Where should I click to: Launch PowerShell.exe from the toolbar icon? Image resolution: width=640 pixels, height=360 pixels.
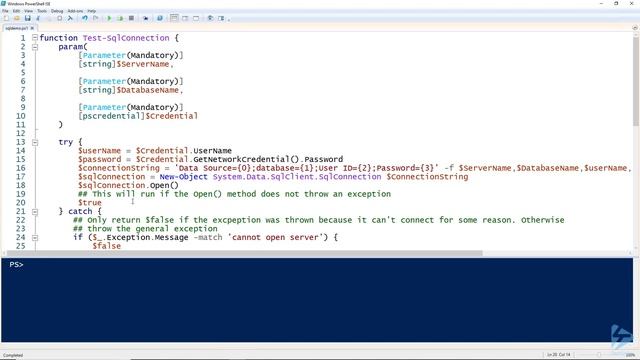pyautogui.click(x=160, y=18)
